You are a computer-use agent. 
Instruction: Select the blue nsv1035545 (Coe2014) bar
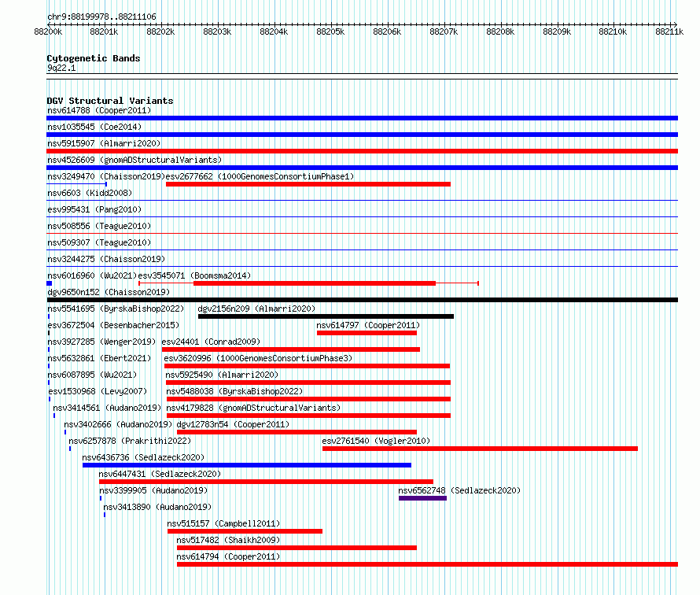tap(362, 135)
